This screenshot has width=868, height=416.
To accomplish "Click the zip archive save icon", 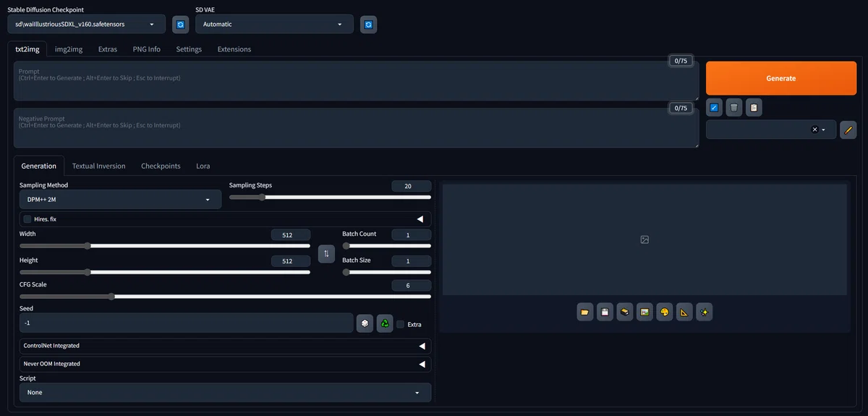I will coord(625,313).
